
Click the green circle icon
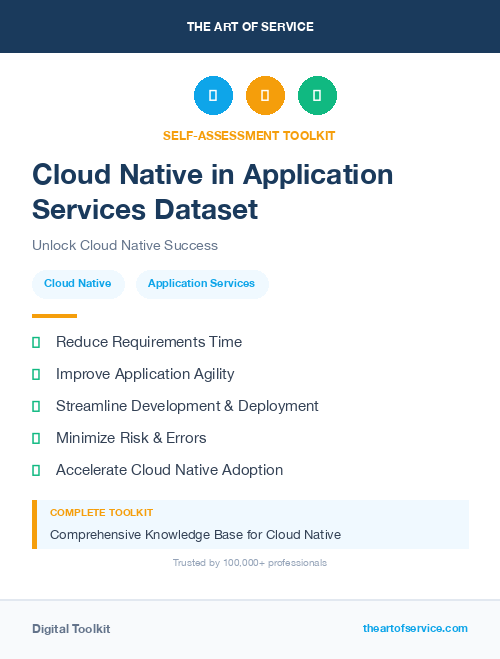click(x=317, y=95)
